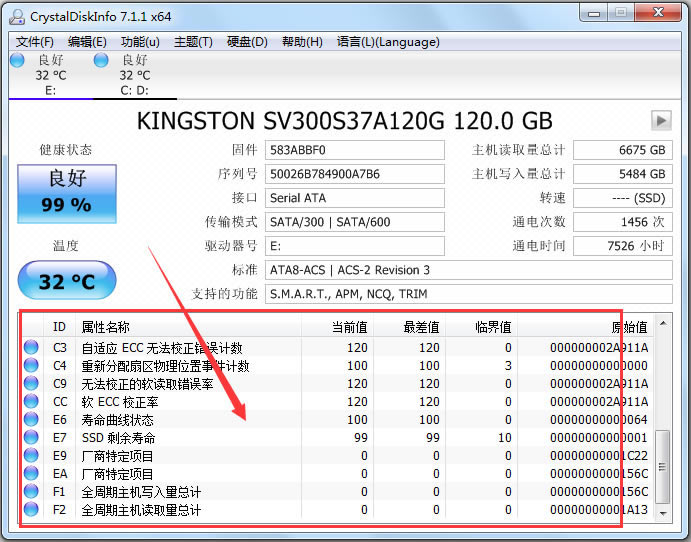This screenshot has height=542, width=691.
Task: Click the status orb for row E6 寿命曲线状态
Action: [32, 420]
